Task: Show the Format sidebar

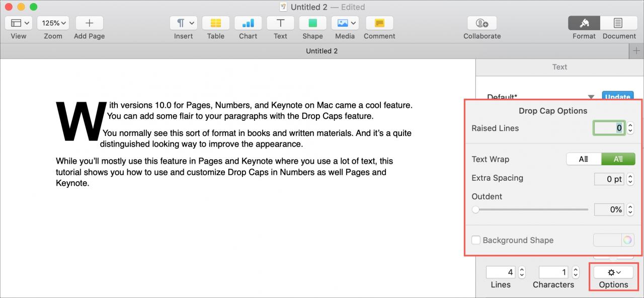Action: 584,23
